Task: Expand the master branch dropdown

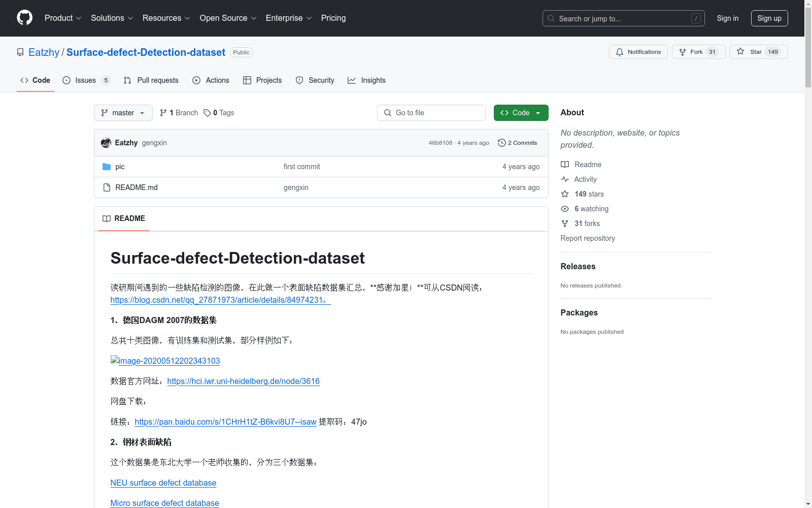Action: pos(123,113)
